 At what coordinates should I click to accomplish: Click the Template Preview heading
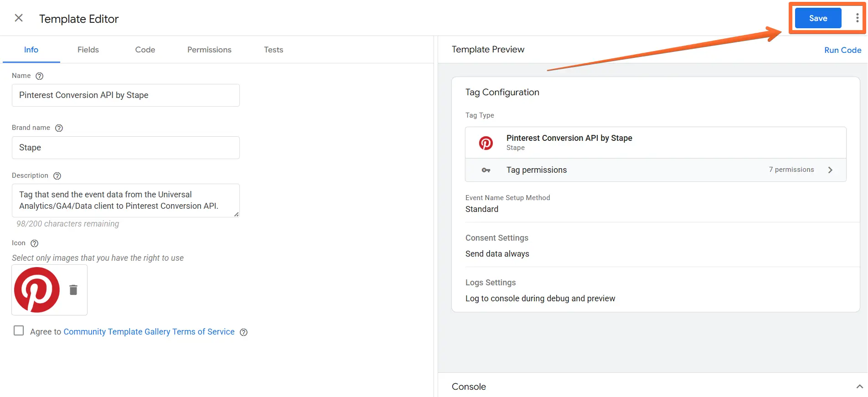[x=488, y=49]
